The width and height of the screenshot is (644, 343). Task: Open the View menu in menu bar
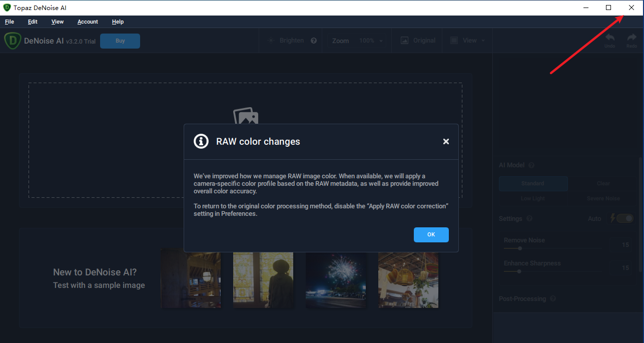tap(58, 22)
